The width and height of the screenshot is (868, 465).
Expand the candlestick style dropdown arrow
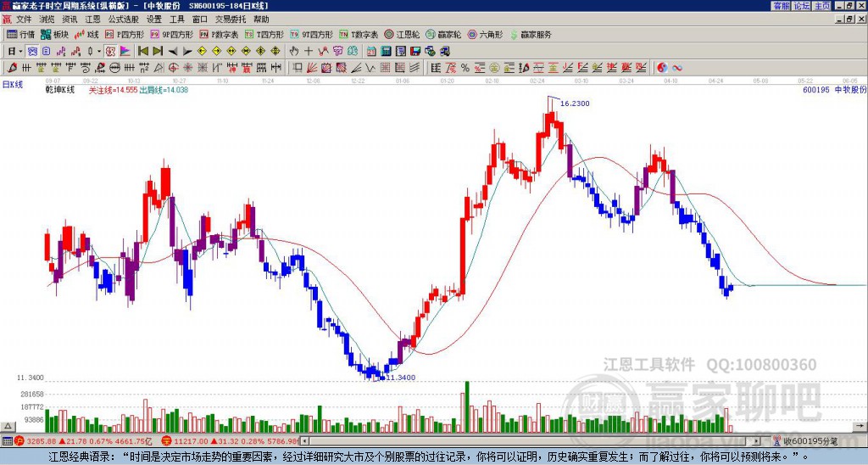point(98,52)
